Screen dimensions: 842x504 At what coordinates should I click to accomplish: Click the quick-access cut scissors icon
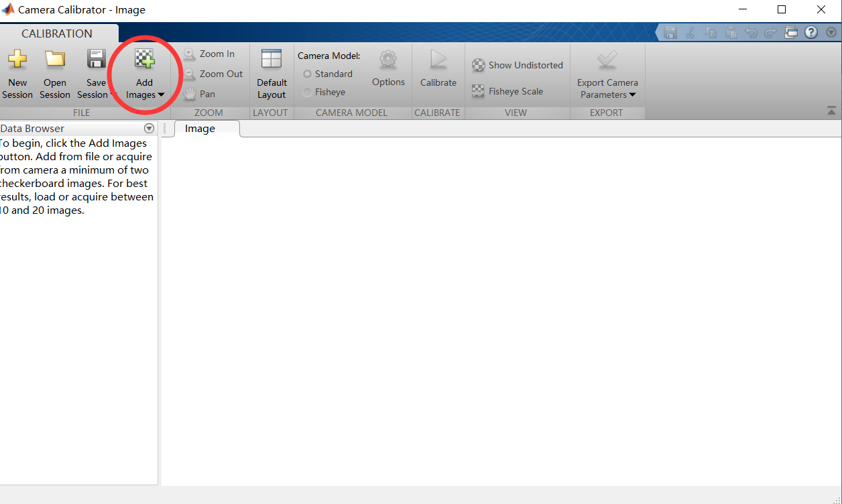click(690, 32)
